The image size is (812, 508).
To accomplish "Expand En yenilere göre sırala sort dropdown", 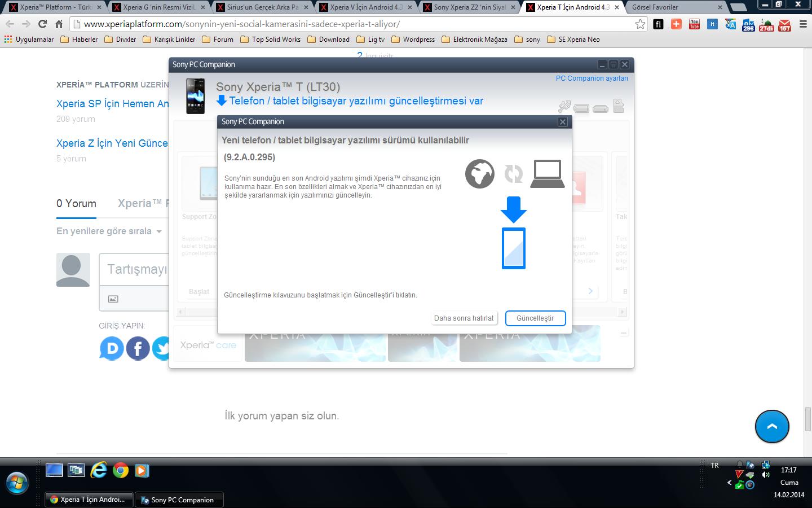I will point(109,231).
